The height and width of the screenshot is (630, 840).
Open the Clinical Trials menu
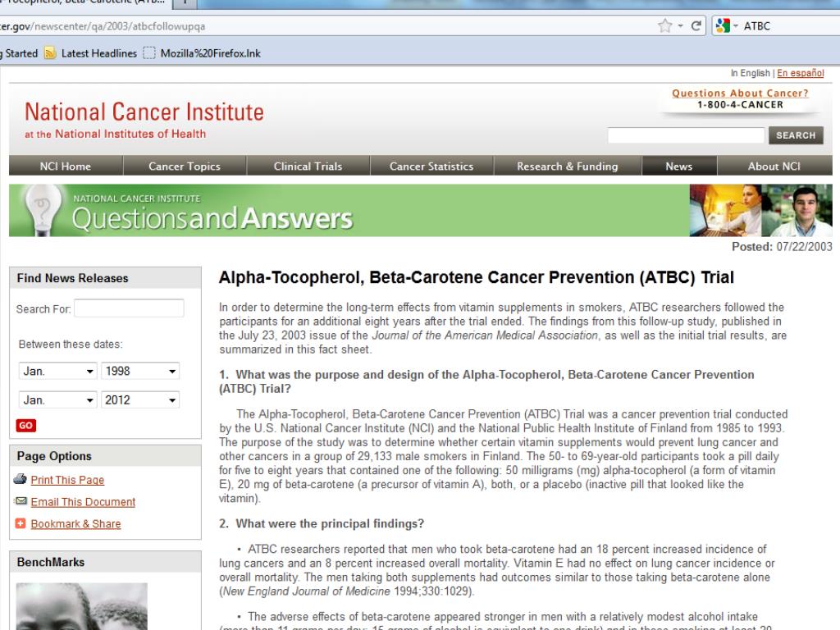pyautogui.click(x=308, y=166)
